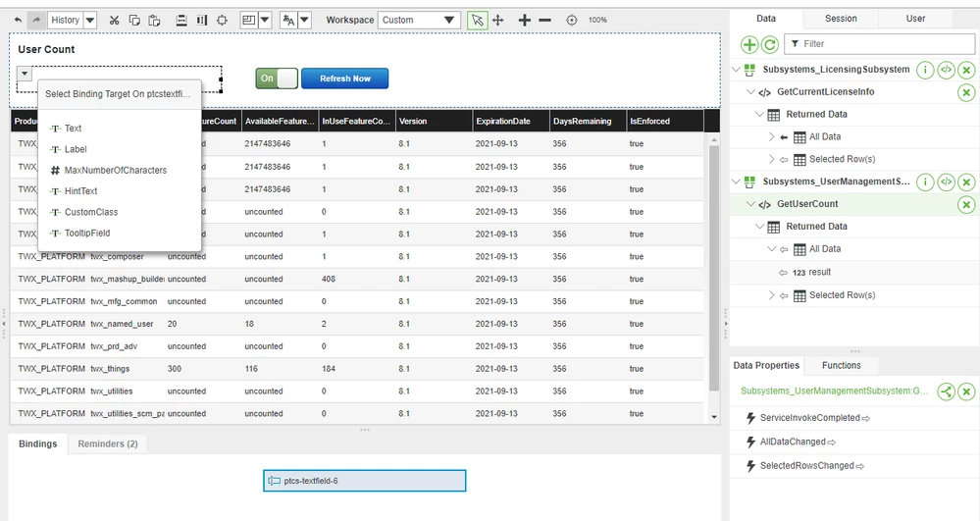Click the zoom in plus icon

pyautogui.click(x=525, y=20)
